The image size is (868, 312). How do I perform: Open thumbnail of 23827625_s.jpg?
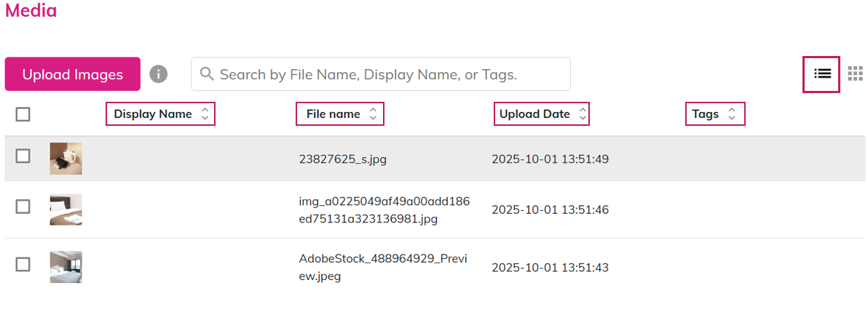(66, 159)
